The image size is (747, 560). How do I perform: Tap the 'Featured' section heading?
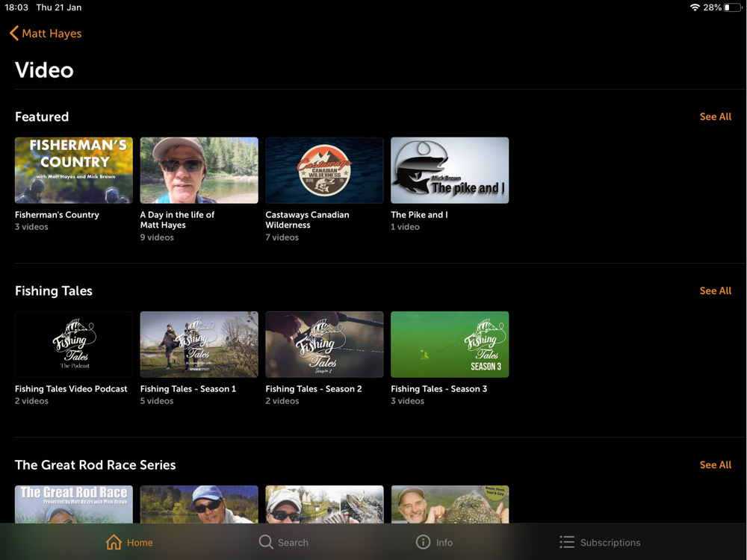42,116
